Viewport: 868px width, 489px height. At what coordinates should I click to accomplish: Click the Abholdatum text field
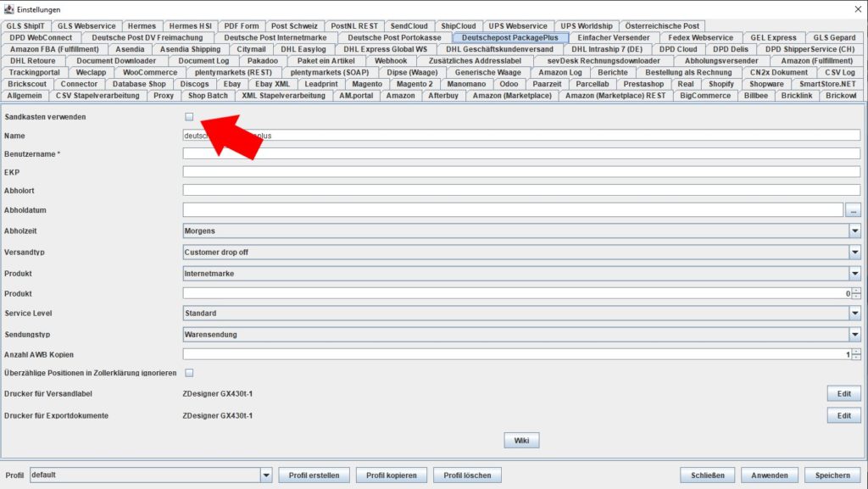point(513,210)
